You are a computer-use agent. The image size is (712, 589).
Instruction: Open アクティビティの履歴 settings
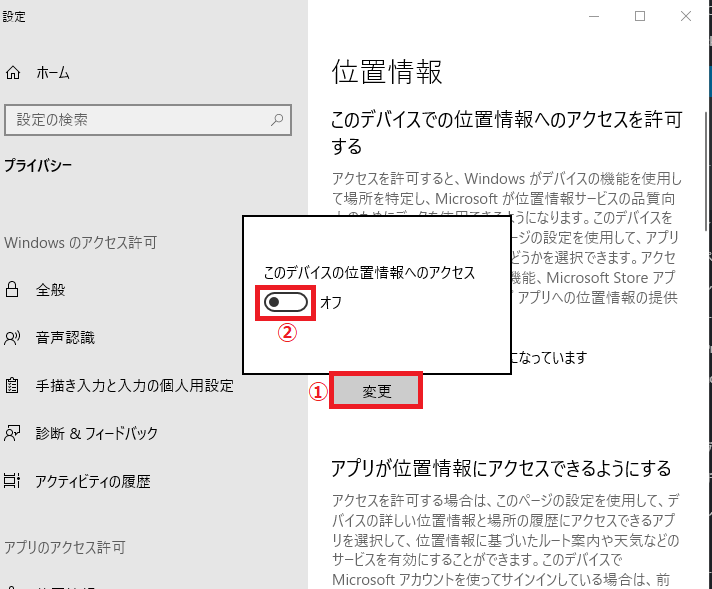[x=93, y=481]
